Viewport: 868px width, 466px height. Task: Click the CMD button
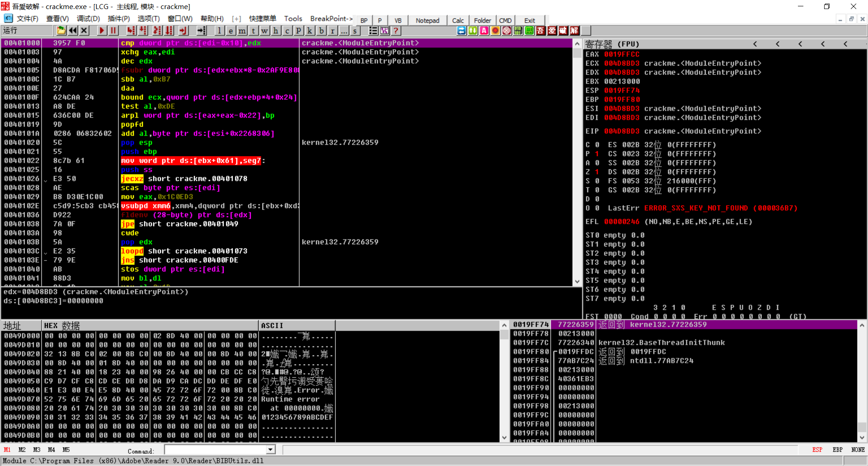[x=505, y=20]
